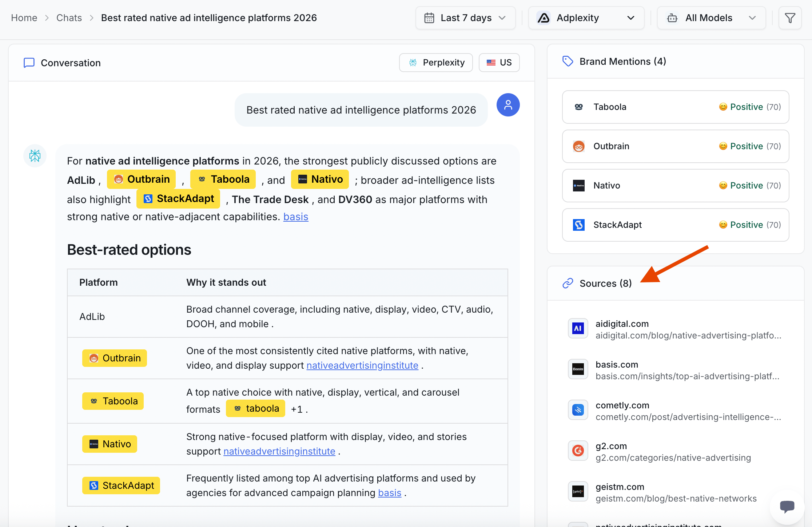The height and width of the screenshot is (527, 812).
Task: Click the robot icon beside All Models
Action: tap(672, 18)
